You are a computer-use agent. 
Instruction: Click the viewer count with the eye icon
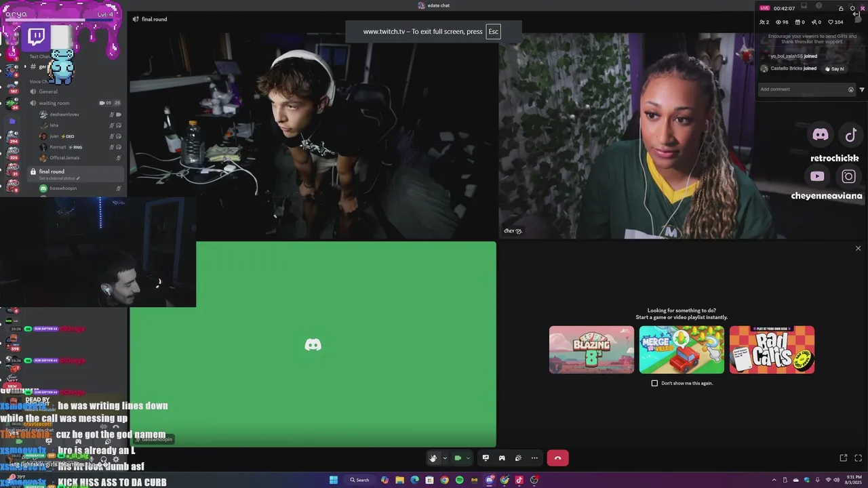(782, 22)
